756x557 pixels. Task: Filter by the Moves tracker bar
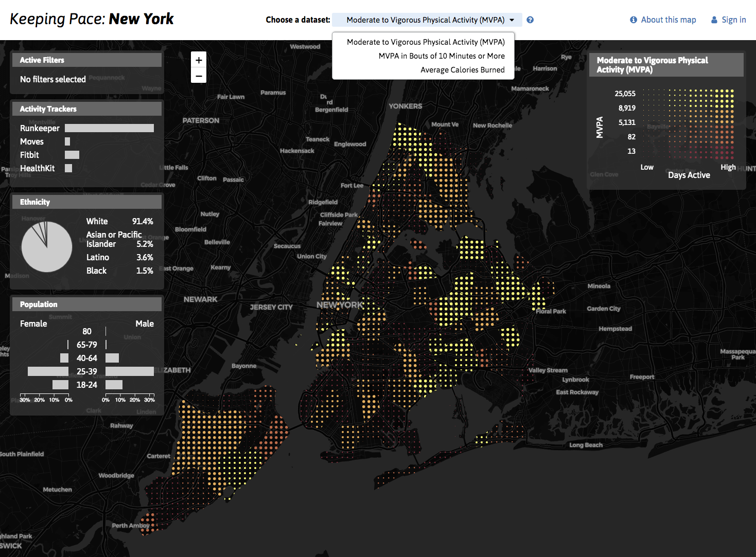click(67, 141)
